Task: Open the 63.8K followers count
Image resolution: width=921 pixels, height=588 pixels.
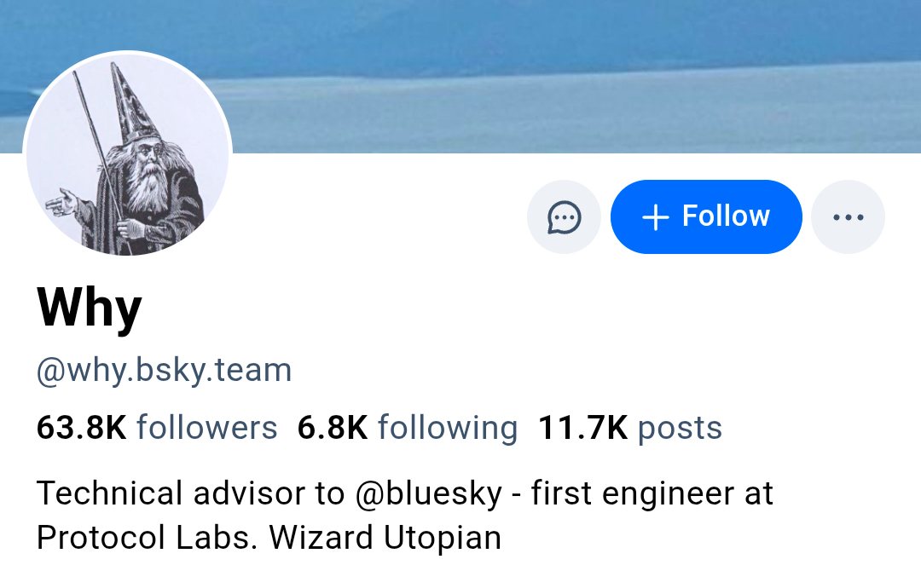Action: tap(81, 428)
